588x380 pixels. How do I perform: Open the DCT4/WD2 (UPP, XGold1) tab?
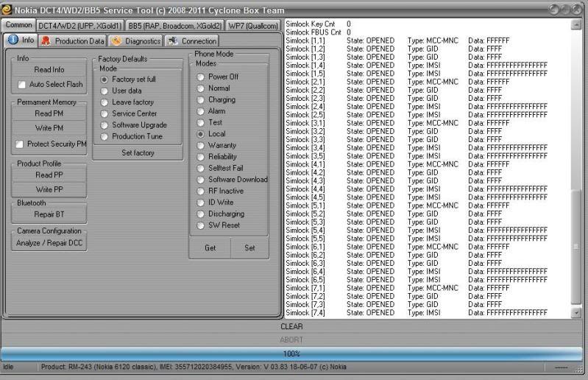(x=79, y=26)
